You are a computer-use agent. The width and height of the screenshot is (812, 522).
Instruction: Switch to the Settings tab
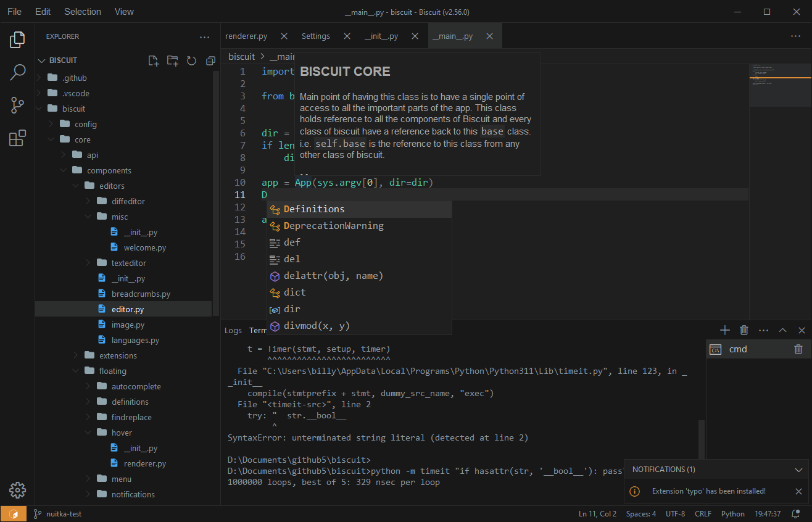click(x=316, y=36)
